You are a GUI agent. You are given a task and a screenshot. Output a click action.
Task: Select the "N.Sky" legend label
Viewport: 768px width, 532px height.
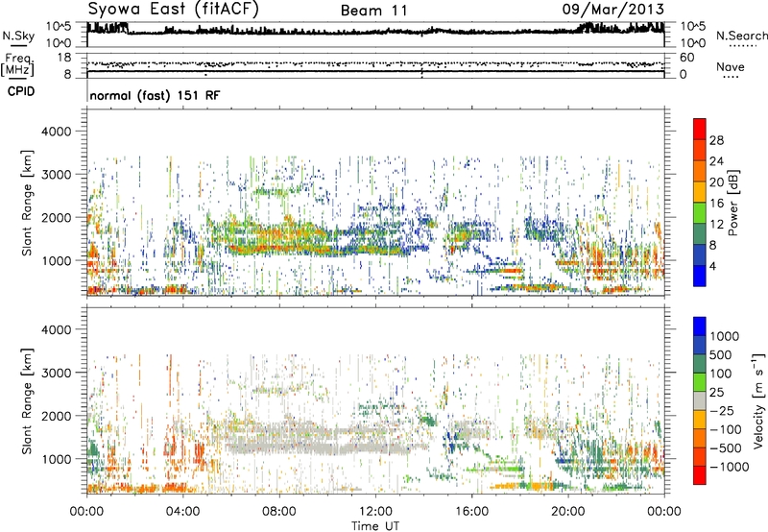click(18, 36)
